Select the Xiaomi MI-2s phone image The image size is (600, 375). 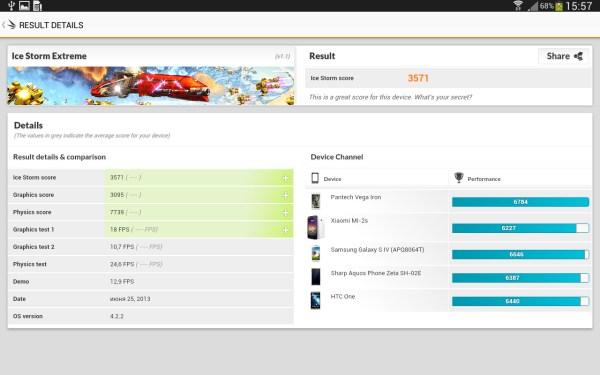(x=315, y=227)
